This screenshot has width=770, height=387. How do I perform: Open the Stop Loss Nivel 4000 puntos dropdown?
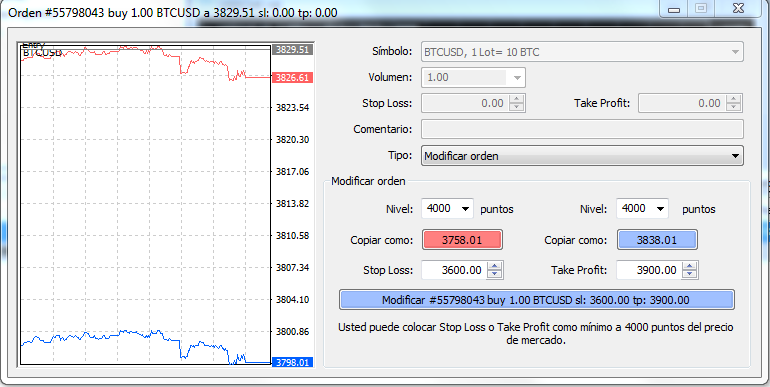pyautogui.click(x=447, y=209)
